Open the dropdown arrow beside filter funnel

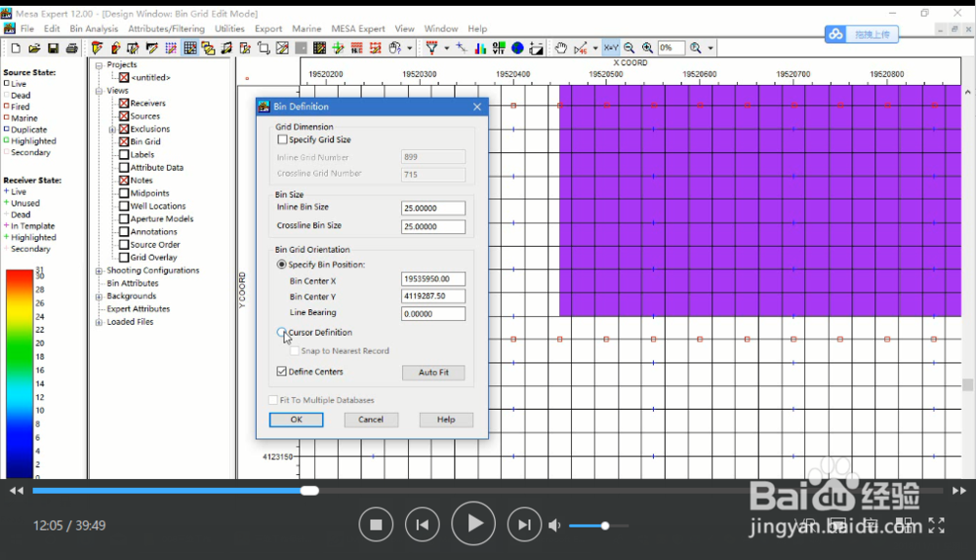(x=446, y=48)
